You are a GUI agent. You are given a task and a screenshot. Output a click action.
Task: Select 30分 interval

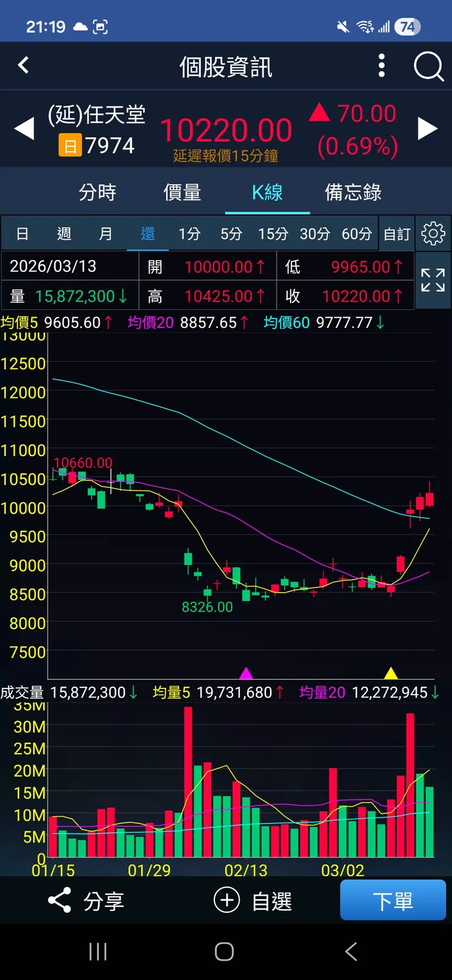315,234
